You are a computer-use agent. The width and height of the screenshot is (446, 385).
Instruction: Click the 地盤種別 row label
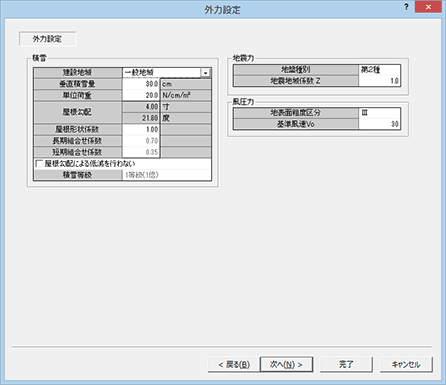(x=296, y=70)
